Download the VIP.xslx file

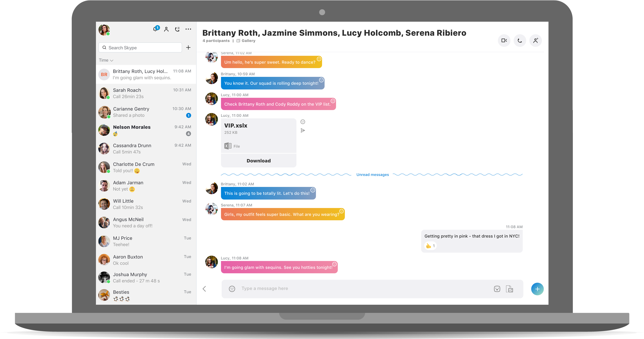point(258,160)
